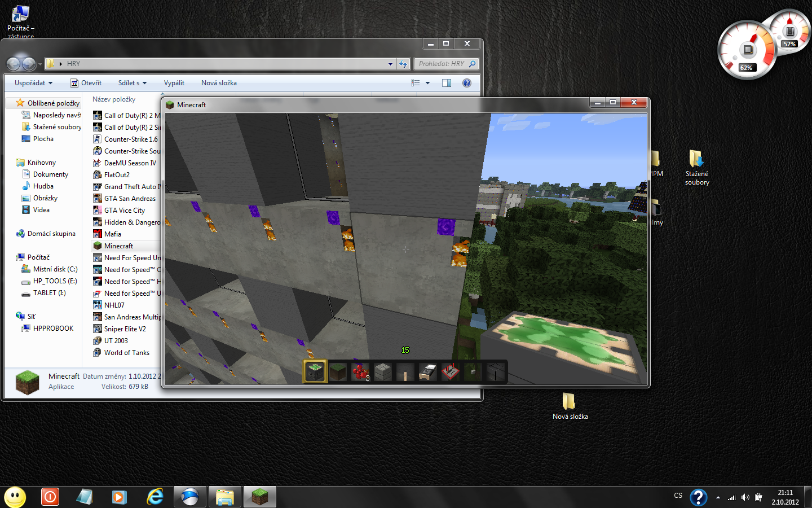Open the power plug tray icon
The height and width of the screenshot is (508, 812).
[x=759, y=497]
